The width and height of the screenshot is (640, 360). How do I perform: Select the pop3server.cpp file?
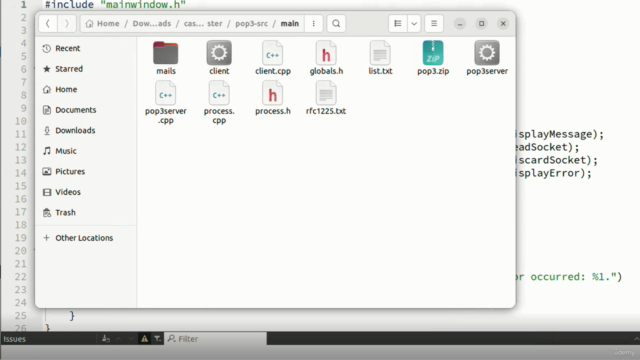pos(166,102)
